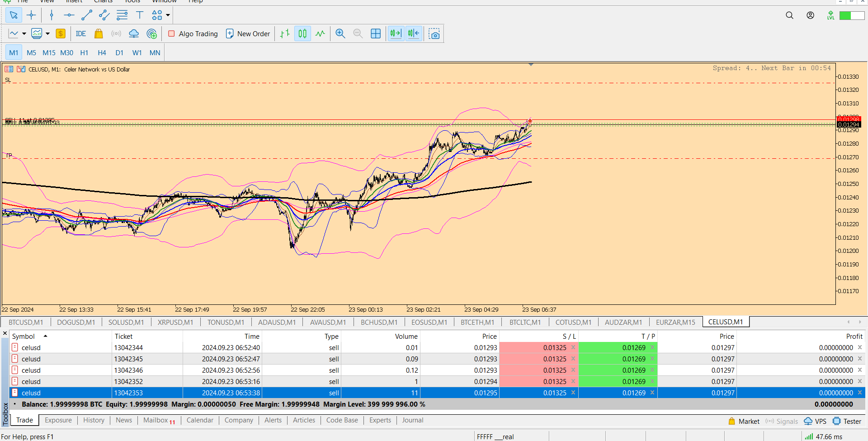Toggle chart auto scroll to latest bar
The height and width of the screenshot is (441, 868).
pyautogui.click(x=396, y=34)
